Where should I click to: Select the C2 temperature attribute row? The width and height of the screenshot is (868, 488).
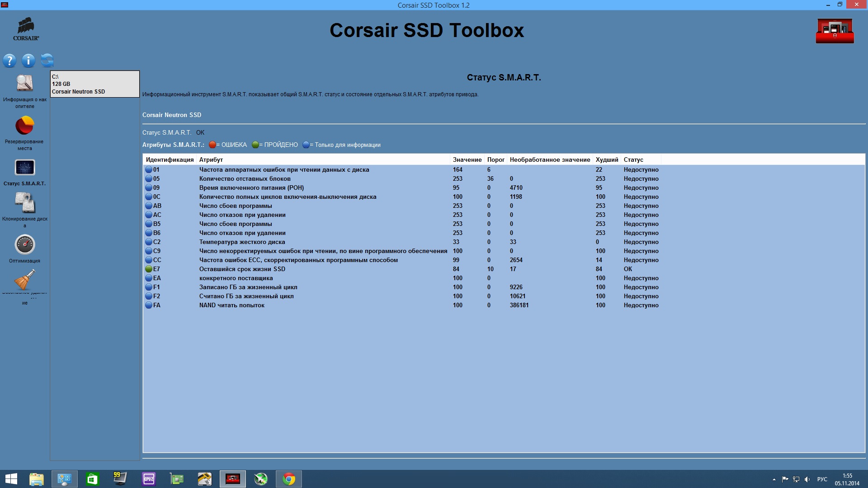(x=242, y=242)
